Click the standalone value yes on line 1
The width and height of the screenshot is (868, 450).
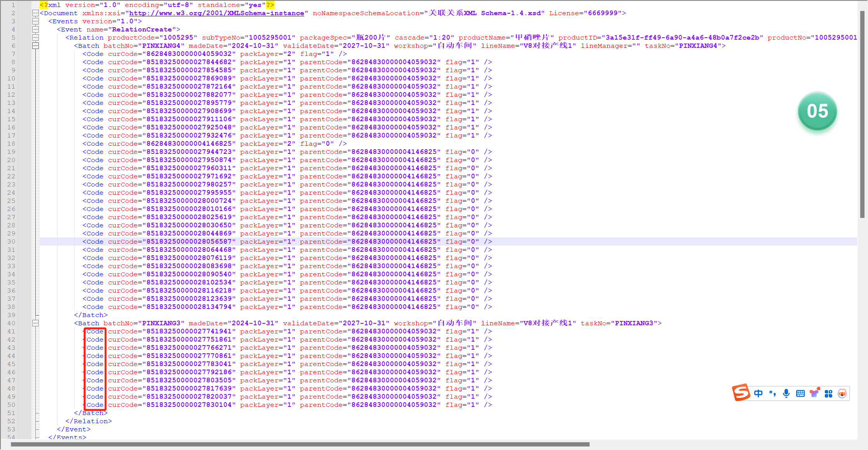(255, 5)
